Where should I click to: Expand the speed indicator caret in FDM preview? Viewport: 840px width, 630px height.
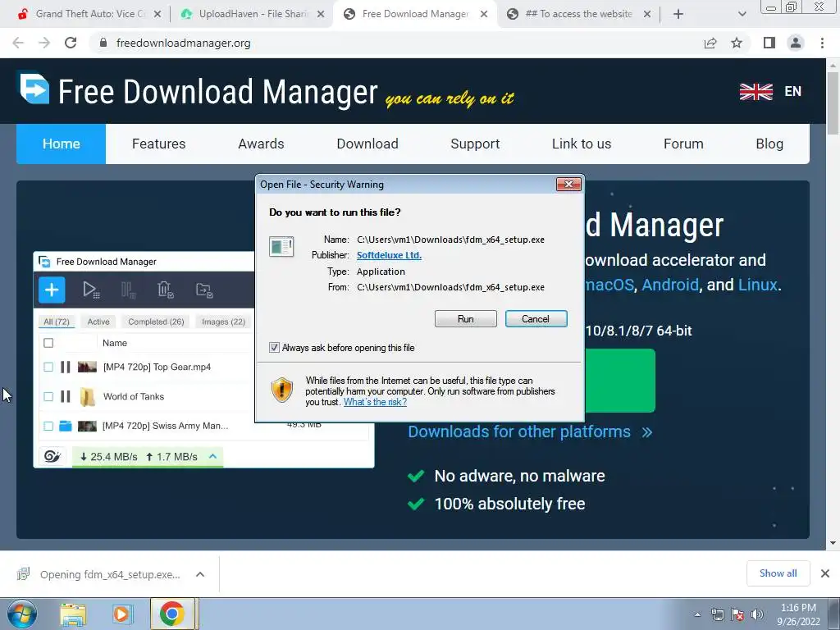pyautogui.click(x=212, y=456)
